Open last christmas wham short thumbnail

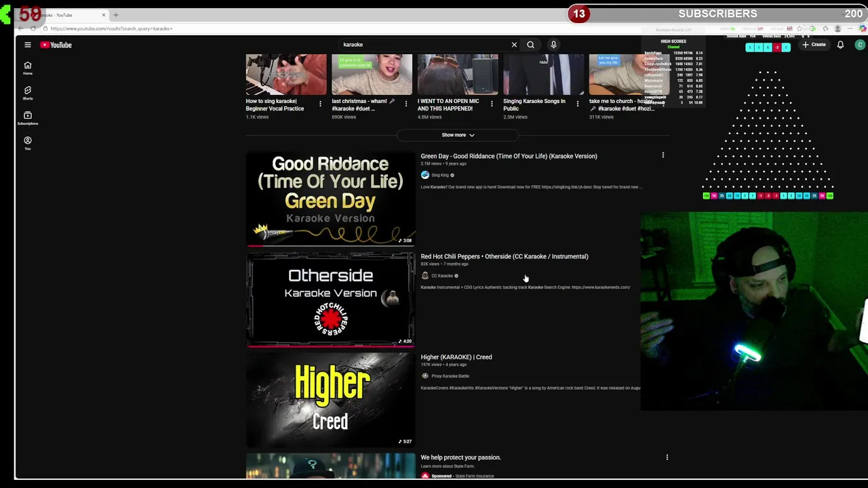tap(372, 75)
